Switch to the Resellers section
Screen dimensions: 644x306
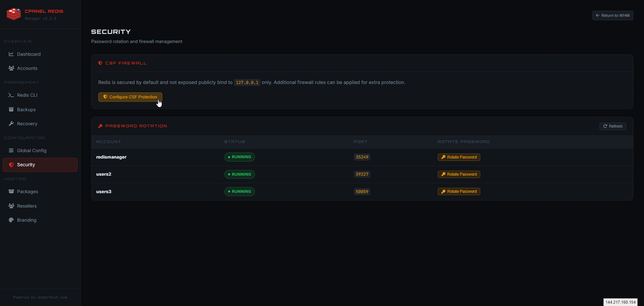pos(26,206)
